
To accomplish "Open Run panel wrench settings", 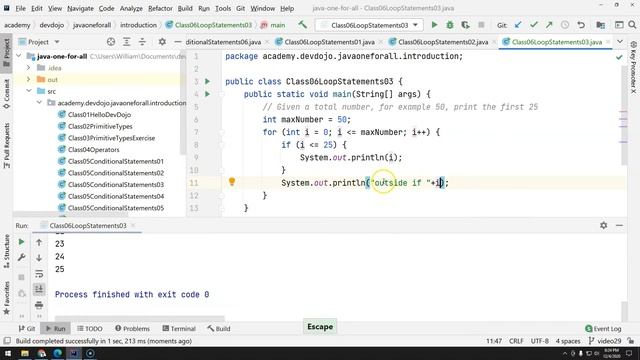I will (21, 257).
